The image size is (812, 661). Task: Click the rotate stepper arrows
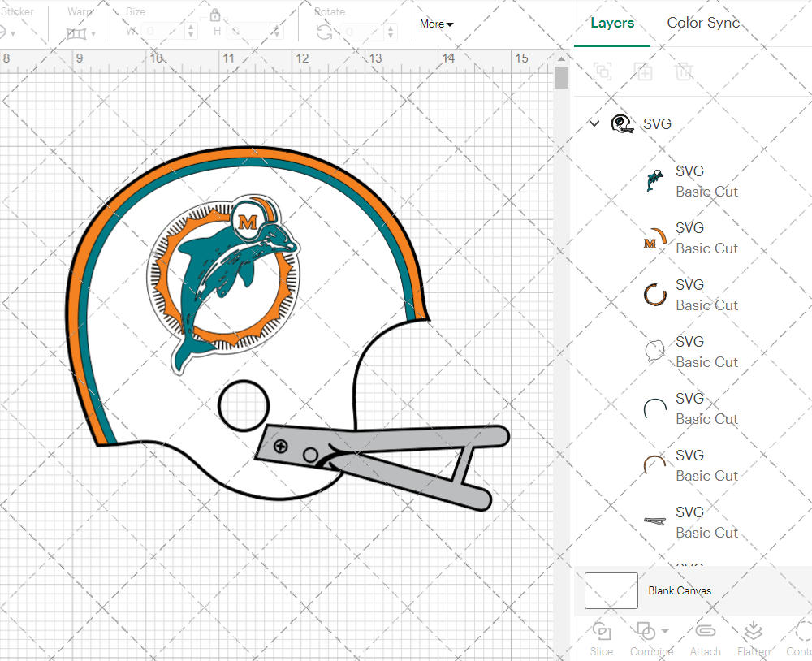391,32
